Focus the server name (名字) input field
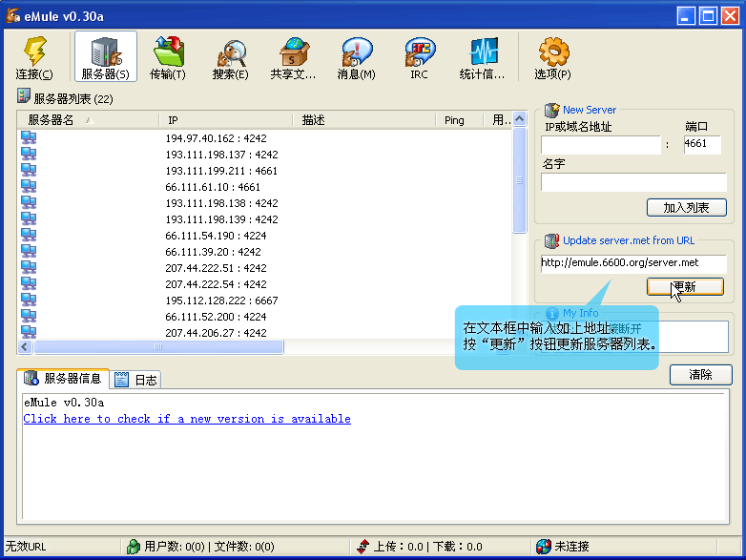This screenshot has height=560, width=746. point(633,182)
